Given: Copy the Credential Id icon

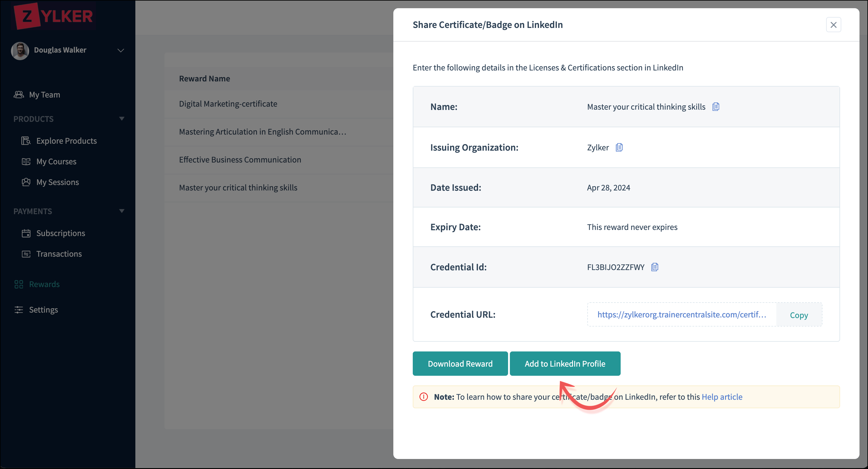Looking at the screenshot, I should click(x=654, y=267).
